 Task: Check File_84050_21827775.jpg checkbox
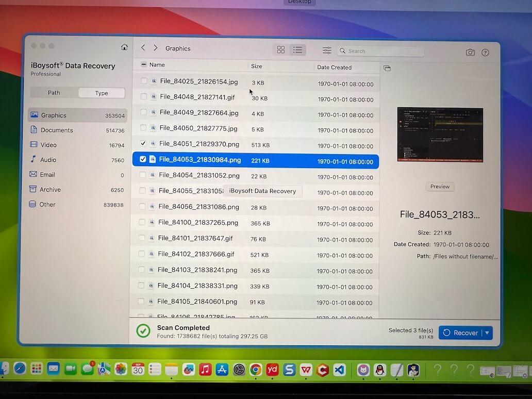click(x=143, y=127)
